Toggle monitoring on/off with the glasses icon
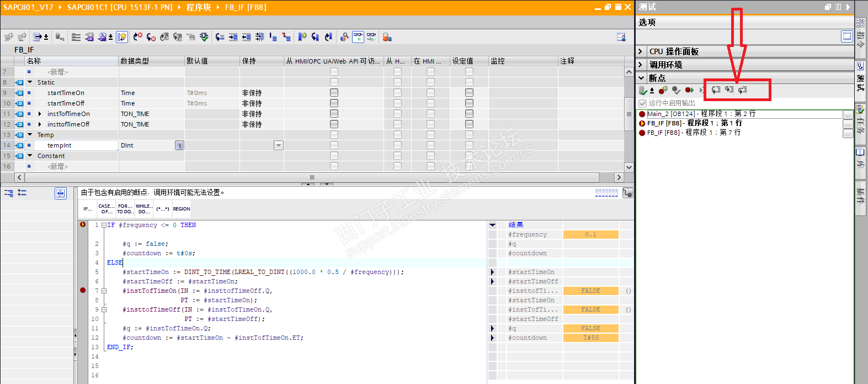868x384 pixels. point(358,37)
